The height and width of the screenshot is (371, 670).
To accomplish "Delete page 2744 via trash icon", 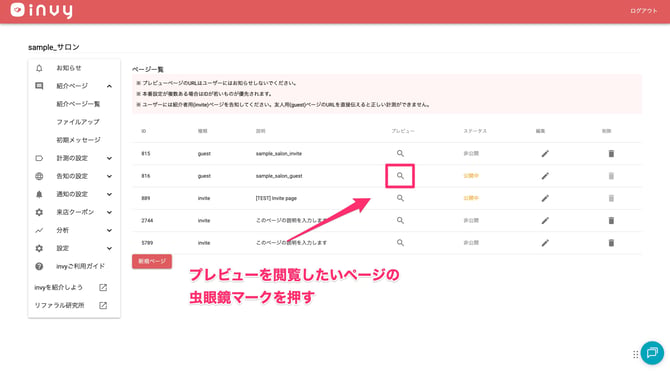I will (x=611, y=220).
